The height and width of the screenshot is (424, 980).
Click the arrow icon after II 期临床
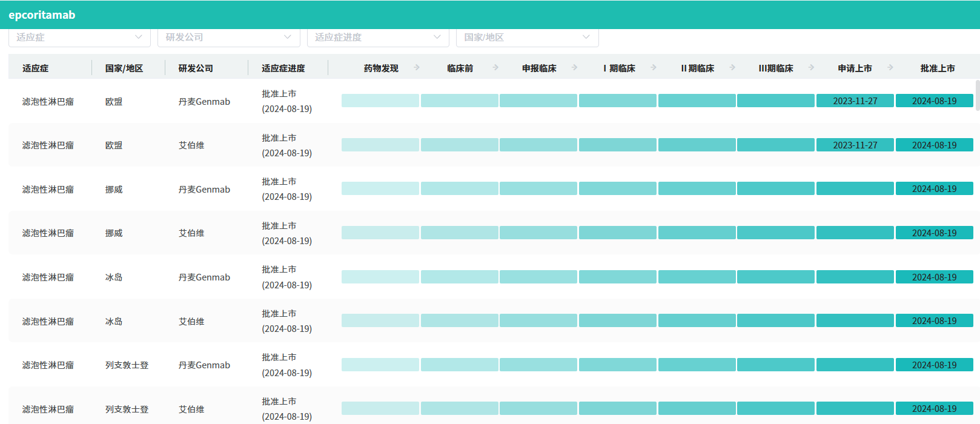(x=732, y=67)
